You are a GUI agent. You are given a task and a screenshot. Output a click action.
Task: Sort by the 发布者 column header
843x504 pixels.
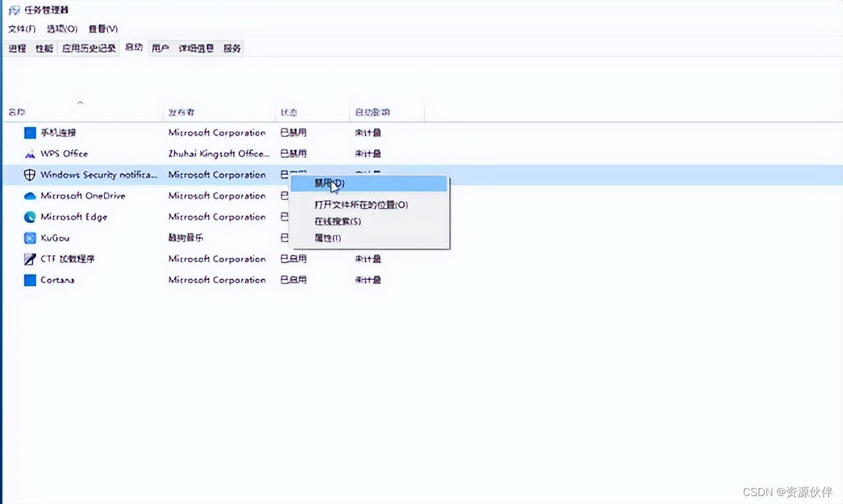click(x=182, y=113)
